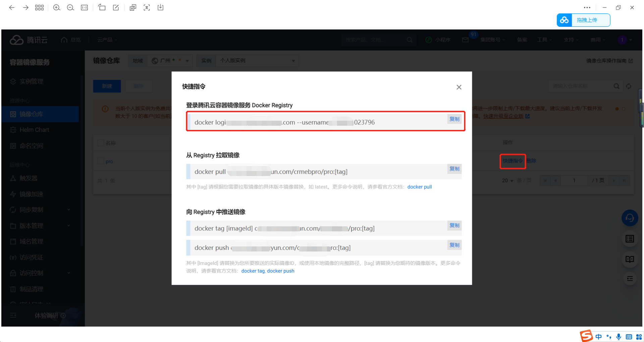This screenshot has height=342, width=644.
Task: Copy the docker tag command
Action: pos(454,225)
